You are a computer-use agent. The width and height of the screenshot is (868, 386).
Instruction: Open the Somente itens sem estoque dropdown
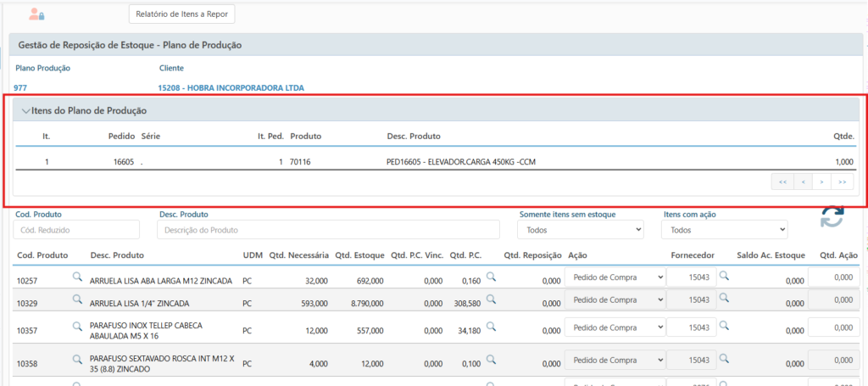click(580, 230)
